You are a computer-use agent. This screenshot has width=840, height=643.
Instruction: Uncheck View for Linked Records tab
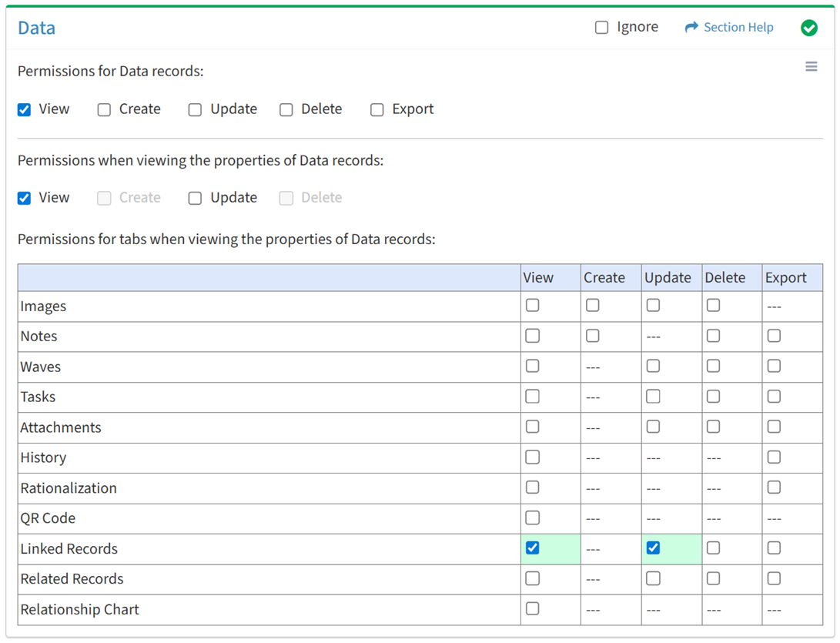[x=532, y=548]
